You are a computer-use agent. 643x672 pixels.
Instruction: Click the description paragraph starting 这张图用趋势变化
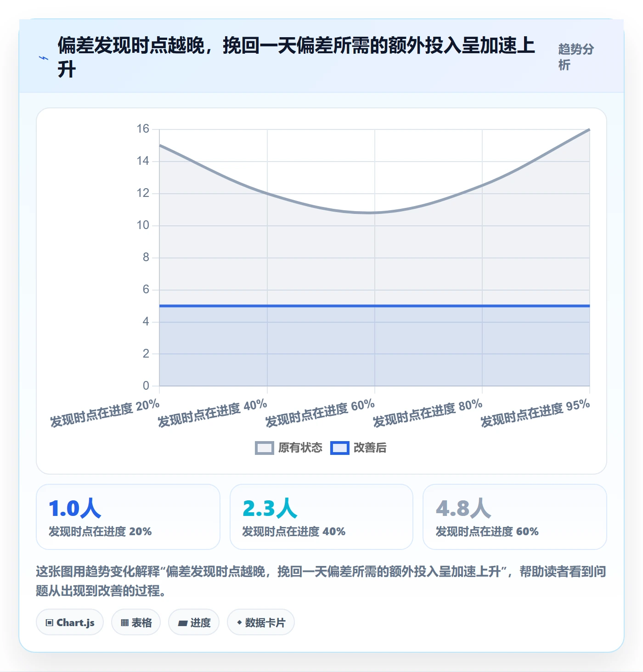(321, 581)
